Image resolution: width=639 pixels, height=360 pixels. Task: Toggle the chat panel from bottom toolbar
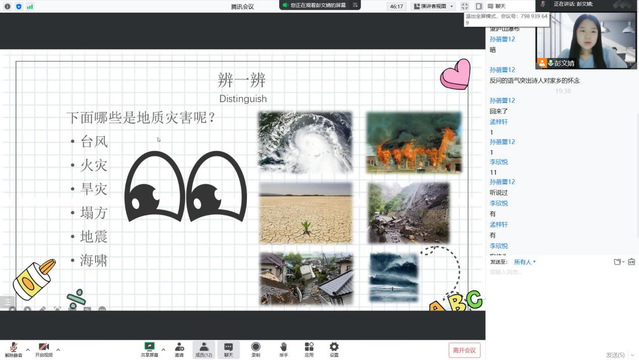[x=228, y=349]
